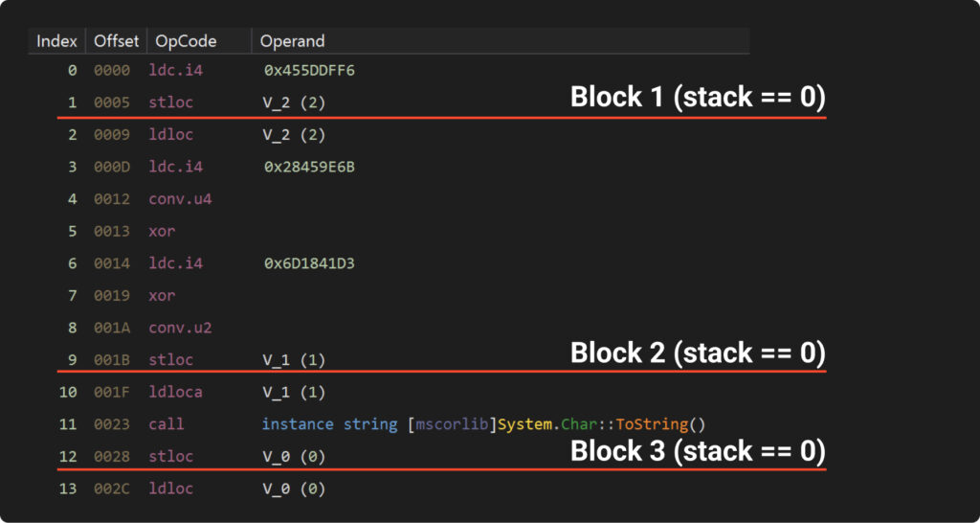Select the Block 1 stack annotation

[x=697, y=97]
